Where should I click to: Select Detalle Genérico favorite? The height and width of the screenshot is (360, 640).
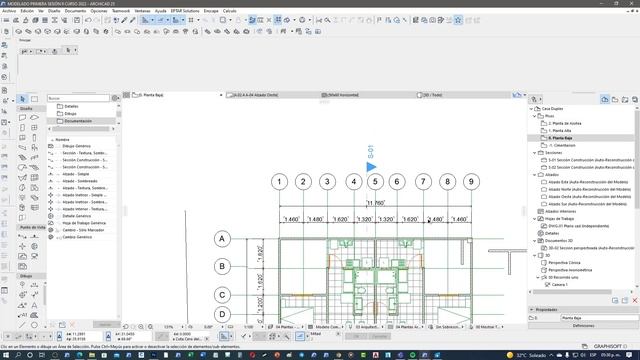click(x=77, y=216)
